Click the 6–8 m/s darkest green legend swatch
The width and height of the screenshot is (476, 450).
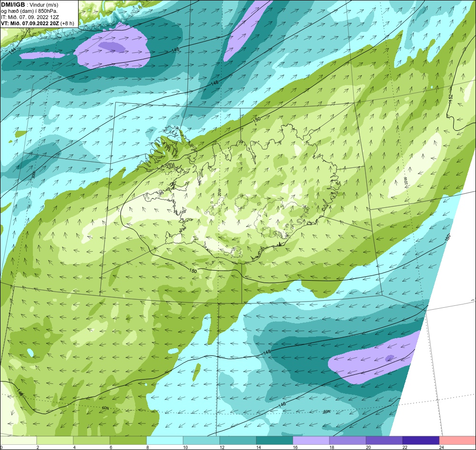(128, 440)
